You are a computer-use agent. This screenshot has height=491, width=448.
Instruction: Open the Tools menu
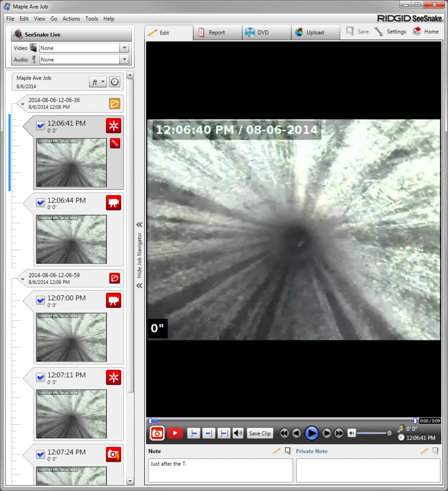92,19
